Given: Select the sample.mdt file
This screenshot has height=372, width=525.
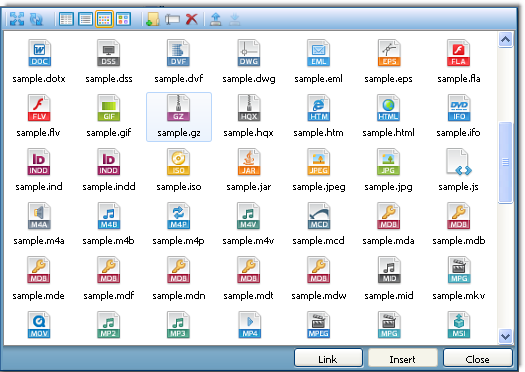Looking at the screenshot, I should point(249,279).
